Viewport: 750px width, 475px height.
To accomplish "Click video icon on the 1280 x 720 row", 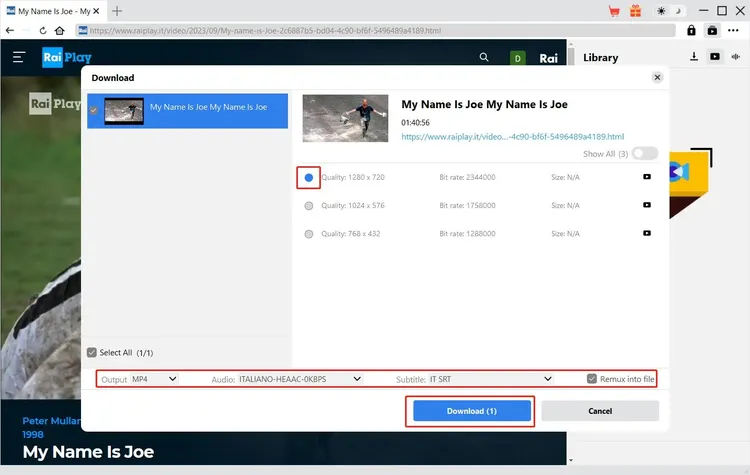I will point(647,177).
